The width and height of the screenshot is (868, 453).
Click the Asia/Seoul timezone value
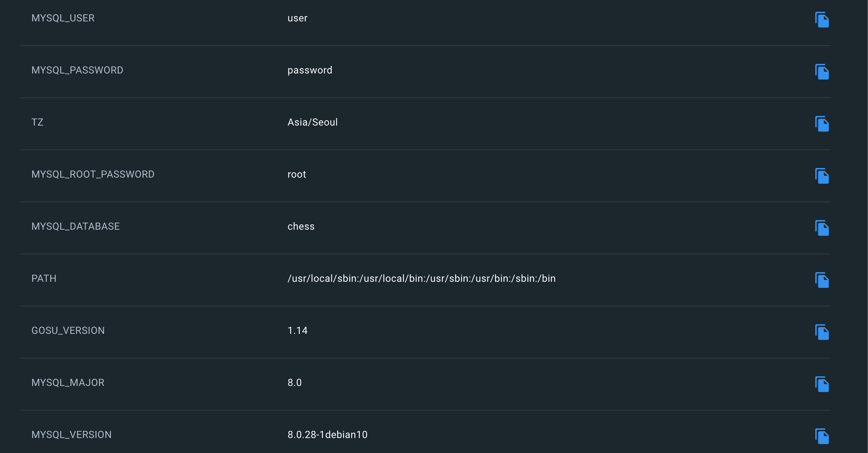[312, 122]
